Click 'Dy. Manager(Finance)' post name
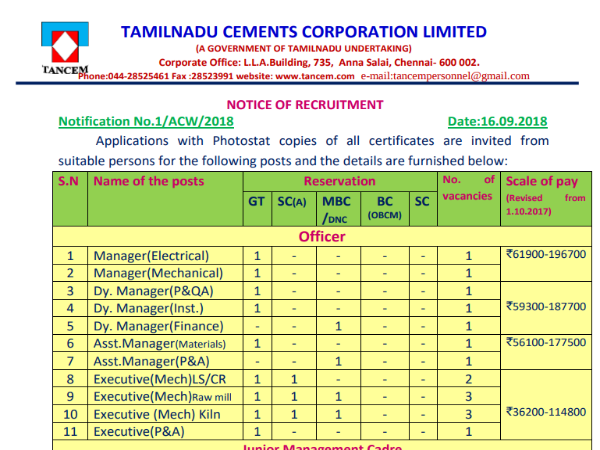 [158, 326]
